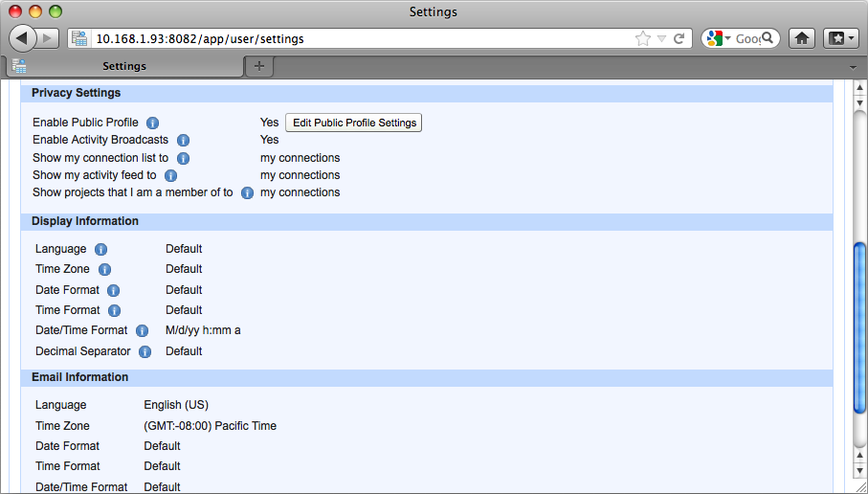Click info icon next to Display Date Format
868x494 pixels.
tap(113, 290)
